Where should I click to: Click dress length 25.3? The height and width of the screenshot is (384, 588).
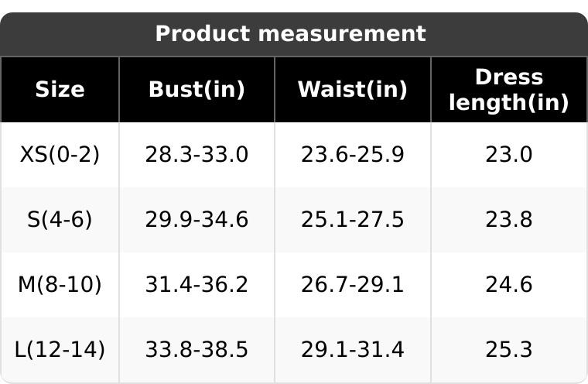point(508,350)
